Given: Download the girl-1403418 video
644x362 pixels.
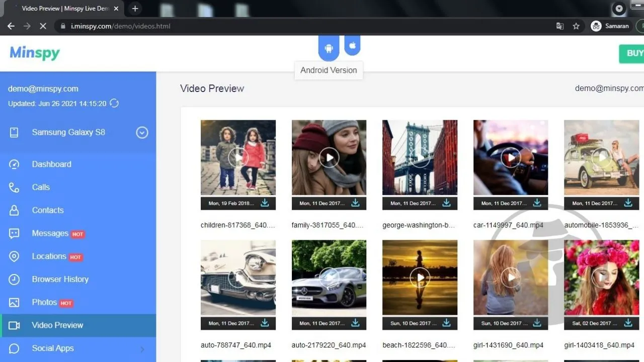Looking at the screenshot, I should coord(628,323).
